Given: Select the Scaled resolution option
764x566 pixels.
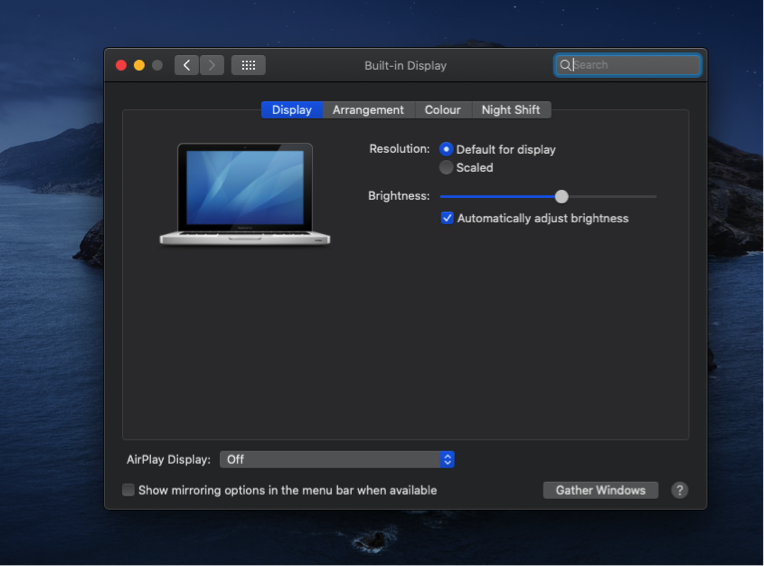Looking at the screenshot, I should (446, 167).
